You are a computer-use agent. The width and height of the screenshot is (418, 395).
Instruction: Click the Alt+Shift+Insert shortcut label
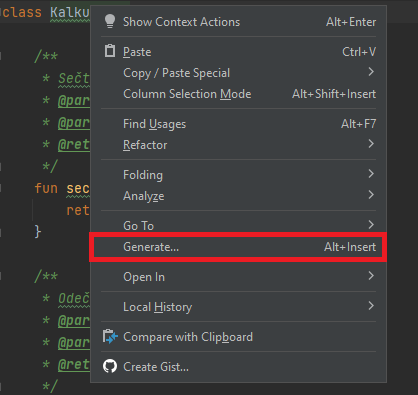(x=334, y=94)
